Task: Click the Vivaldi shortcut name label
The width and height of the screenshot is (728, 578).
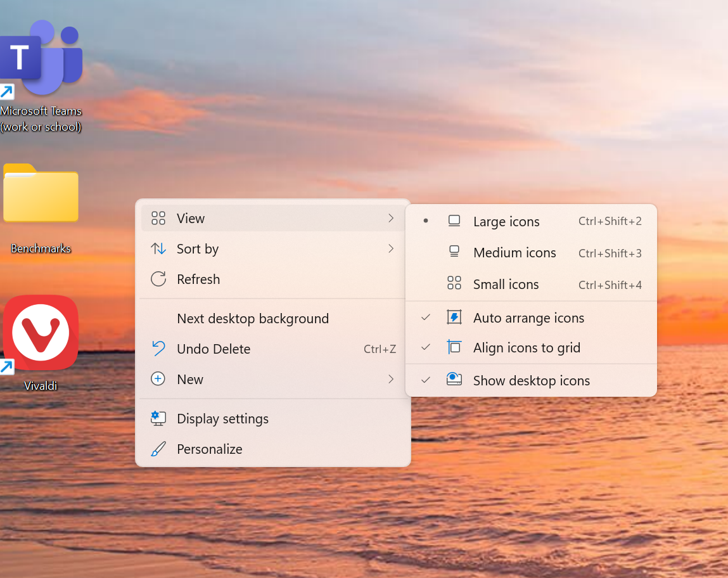Action: click(x=41, y=386)
